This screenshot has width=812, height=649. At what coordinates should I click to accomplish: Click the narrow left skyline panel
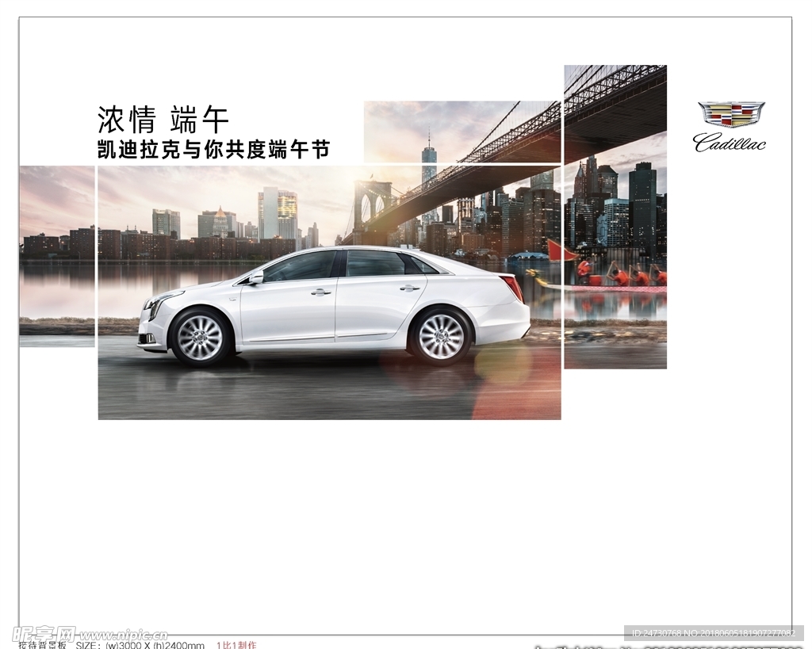pyautogui.click(x=57, y=256)
